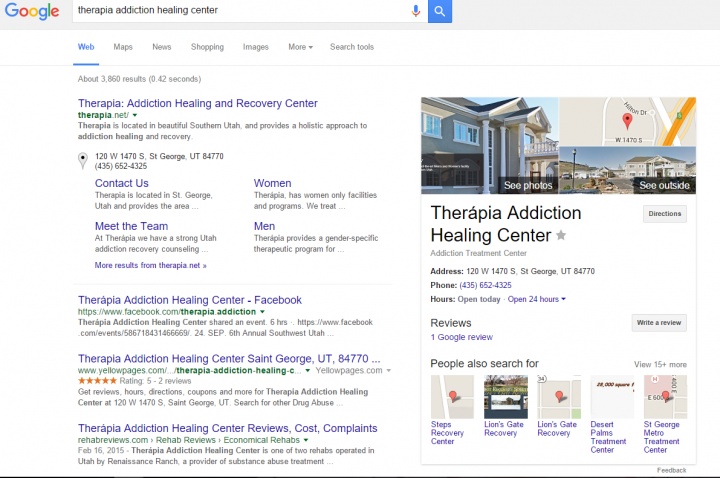Open the Yellowpages Saint George, UT result
Image resolution: width=720 pixels, height=478 pixels.
pos(229,359)
